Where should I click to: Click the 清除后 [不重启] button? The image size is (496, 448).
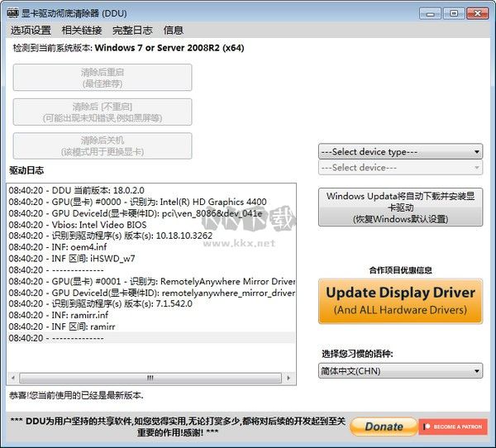click(x=103, y=112)
